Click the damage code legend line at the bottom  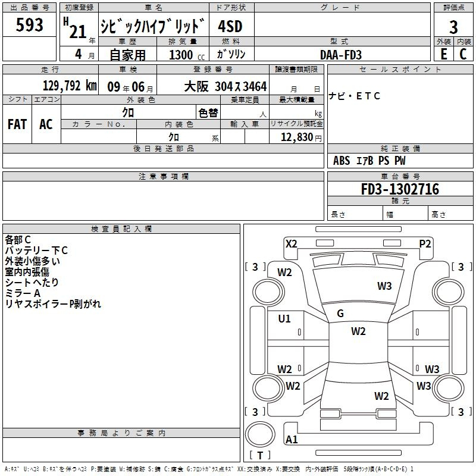(209, 469)
